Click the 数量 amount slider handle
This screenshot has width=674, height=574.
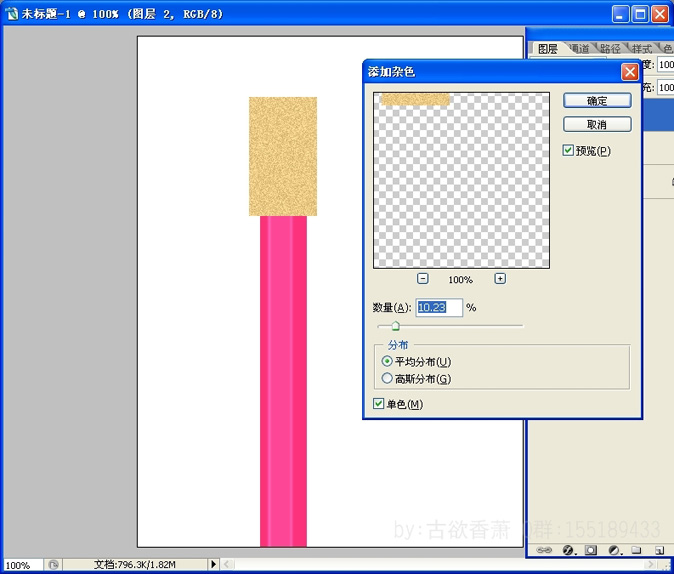pyautogui.click(x=395, y=326)
